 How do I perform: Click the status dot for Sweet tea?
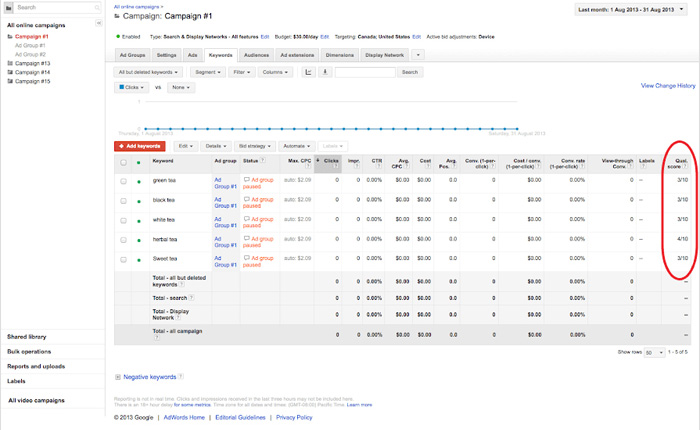(139, 260)
